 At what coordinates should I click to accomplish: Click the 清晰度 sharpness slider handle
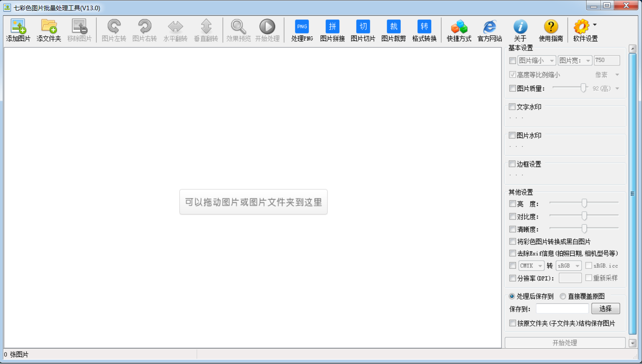coord(584,228)
